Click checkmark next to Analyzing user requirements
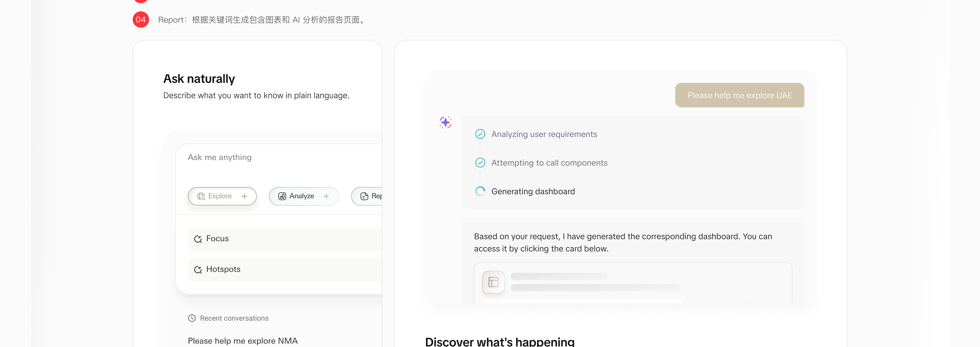 [480, 134]
